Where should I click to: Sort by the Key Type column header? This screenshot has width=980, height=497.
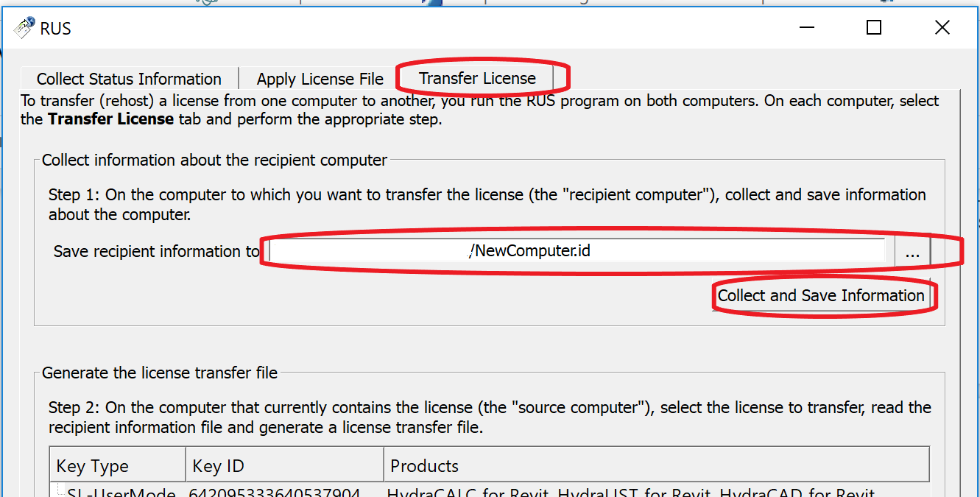[x=89, y=465]
